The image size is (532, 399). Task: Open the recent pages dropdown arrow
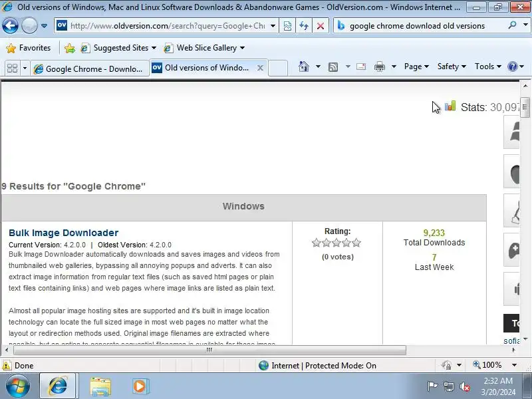tap(44, 26)
